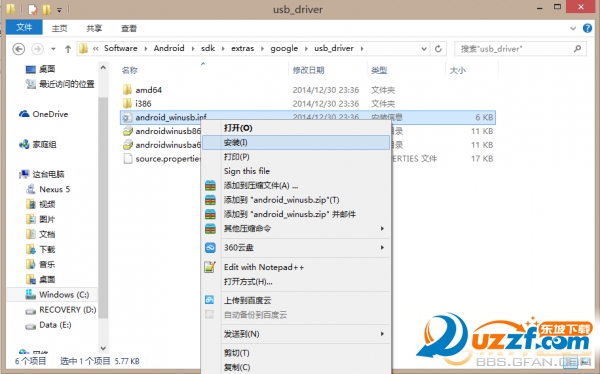Open the 主页 Home ribbon tab
The width and height of the screenshot is (600, 374).
(x=59, y=28)
